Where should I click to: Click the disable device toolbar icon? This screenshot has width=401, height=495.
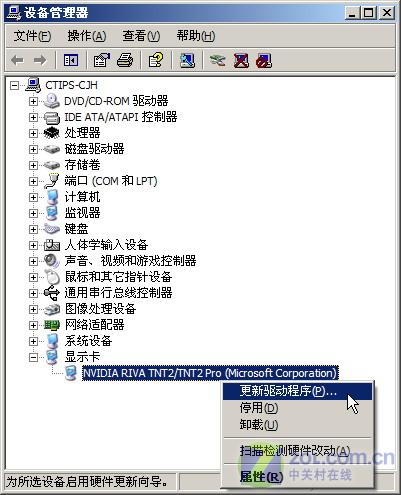[264, 60]
